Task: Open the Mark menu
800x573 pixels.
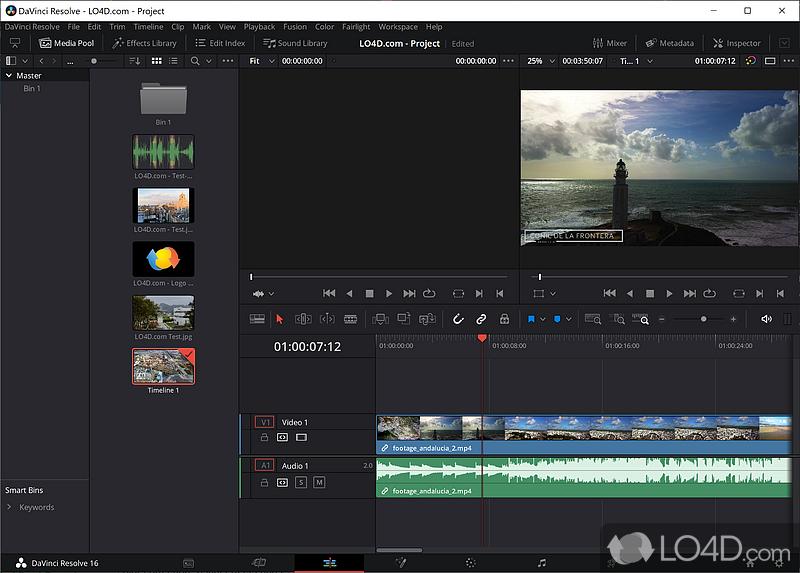Action: pos(202,27)
